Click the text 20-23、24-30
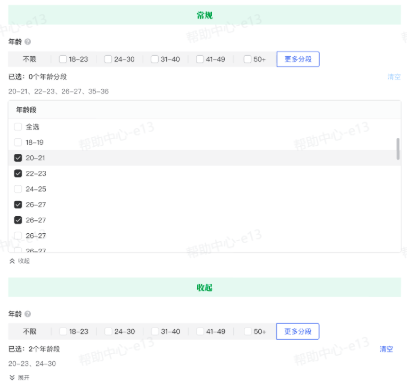This screenshot has height=383, width=407. coord(32,364)
